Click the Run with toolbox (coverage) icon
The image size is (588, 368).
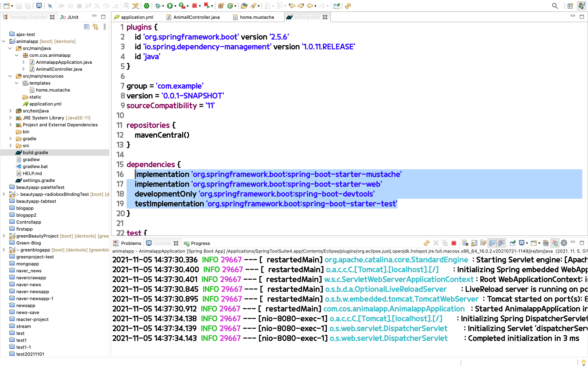(182, 6)
